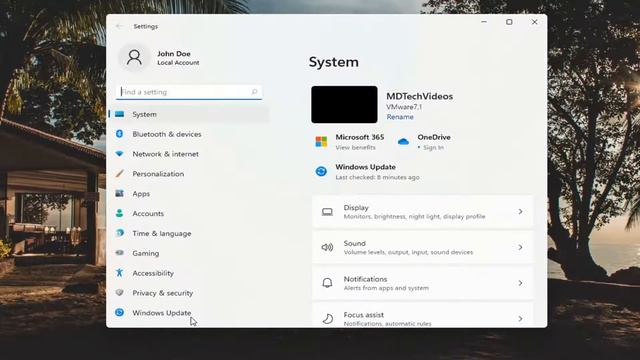640x360 pixels.
Task: Click the Display monitor icon
Action: tap(327, 212)
